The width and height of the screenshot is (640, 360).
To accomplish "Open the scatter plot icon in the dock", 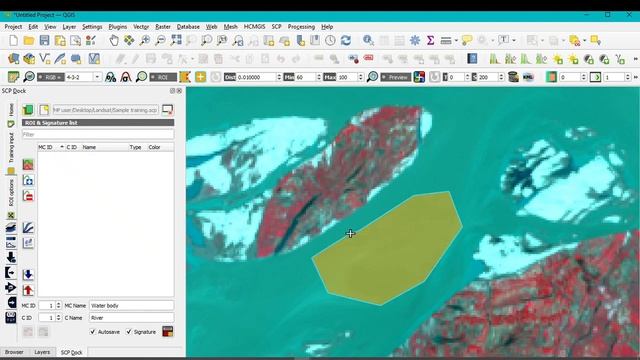I will click(x=28, y=243).
